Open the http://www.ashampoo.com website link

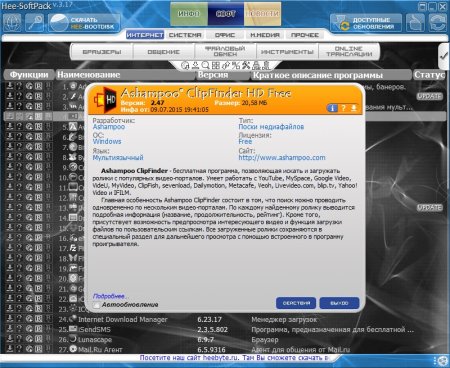point(282,158)
